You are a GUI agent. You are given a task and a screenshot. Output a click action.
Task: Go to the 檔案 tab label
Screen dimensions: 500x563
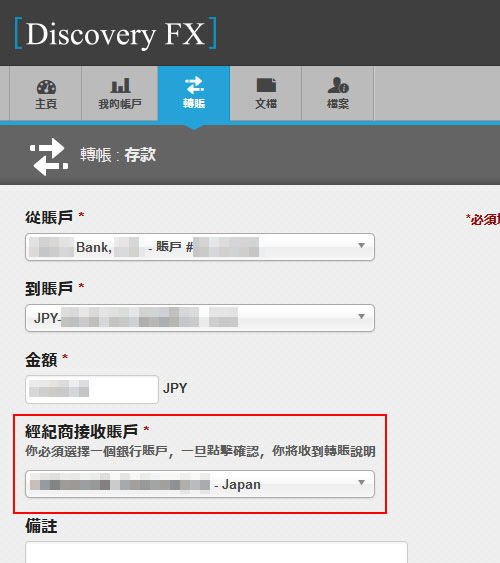338,104
